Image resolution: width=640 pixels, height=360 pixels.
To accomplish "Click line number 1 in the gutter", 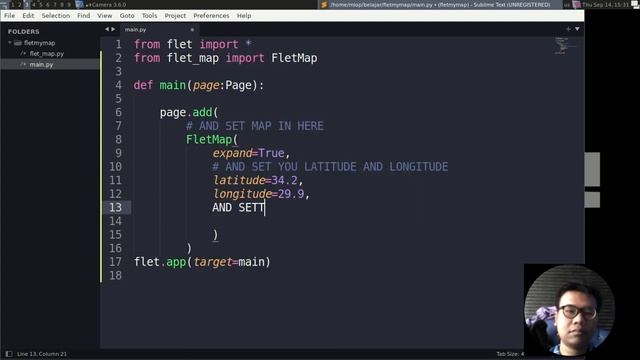I will tap(118, 44).
